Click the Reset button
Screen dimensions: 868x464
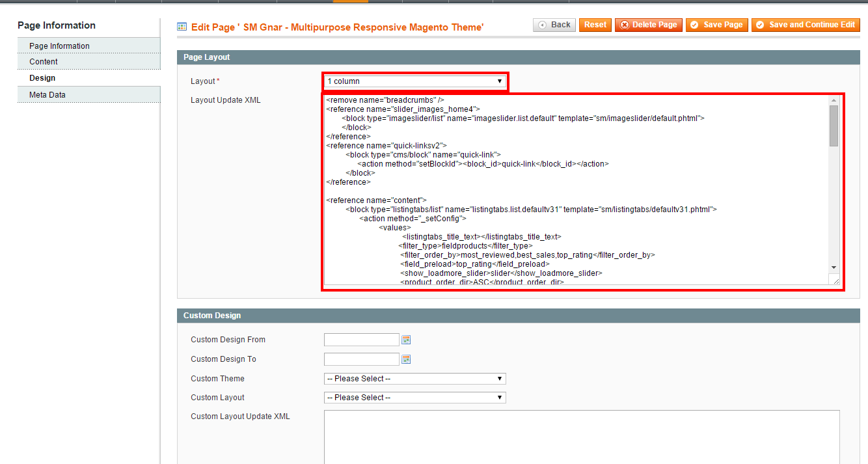click(595, 25)
